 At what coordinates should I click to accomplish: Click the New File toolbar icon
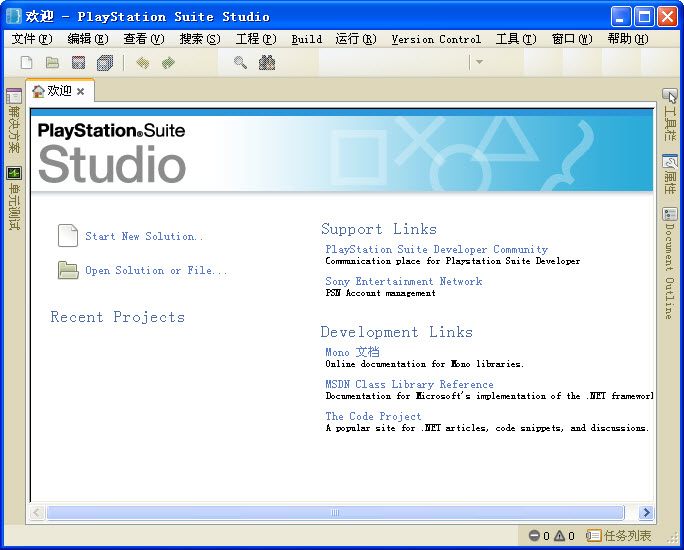click(x=27, y=63)
